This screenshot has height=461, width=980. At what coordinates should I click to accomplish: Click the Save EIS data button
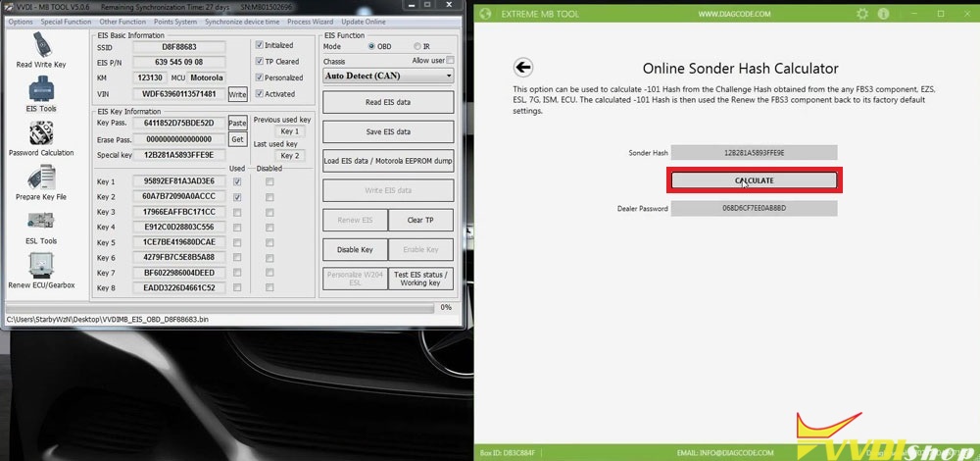pos(388,132)
